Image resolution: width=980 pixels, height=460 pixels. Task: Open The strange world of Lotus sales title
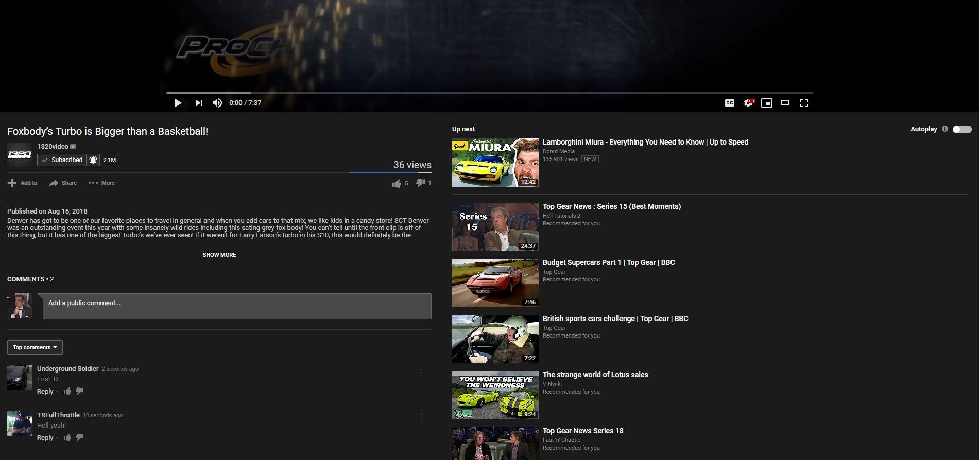(595, 375)
